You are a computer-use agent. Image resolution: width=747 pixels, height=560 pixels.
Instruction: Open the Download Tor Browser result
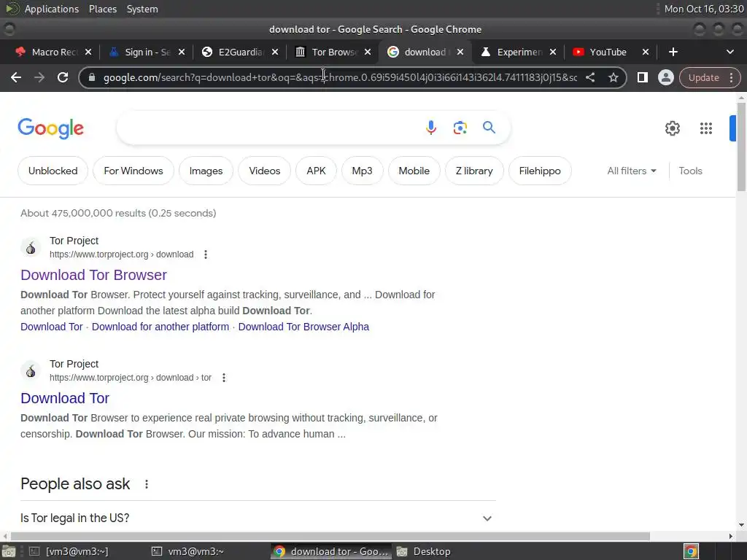click(x=94, y=275)
